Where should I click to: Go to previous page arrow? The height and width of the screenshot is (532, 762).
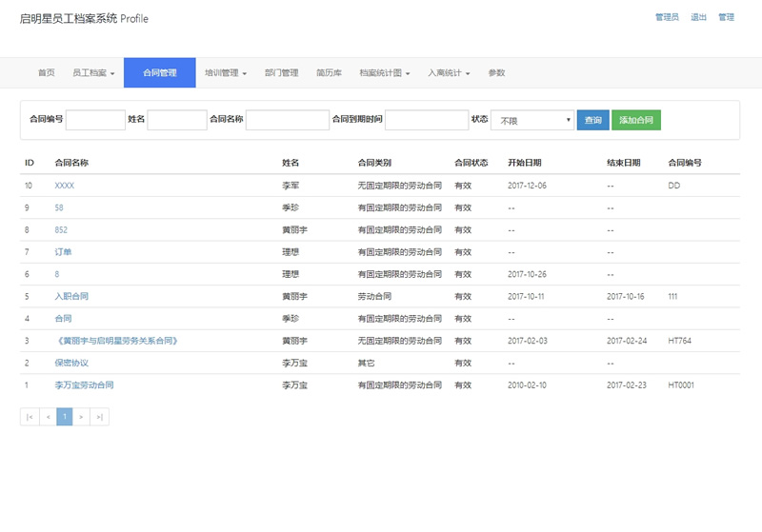(x=48, y=416)
